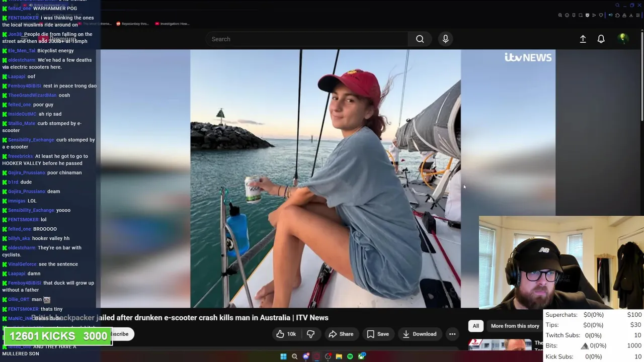Open the browser profile person icon

624,15
